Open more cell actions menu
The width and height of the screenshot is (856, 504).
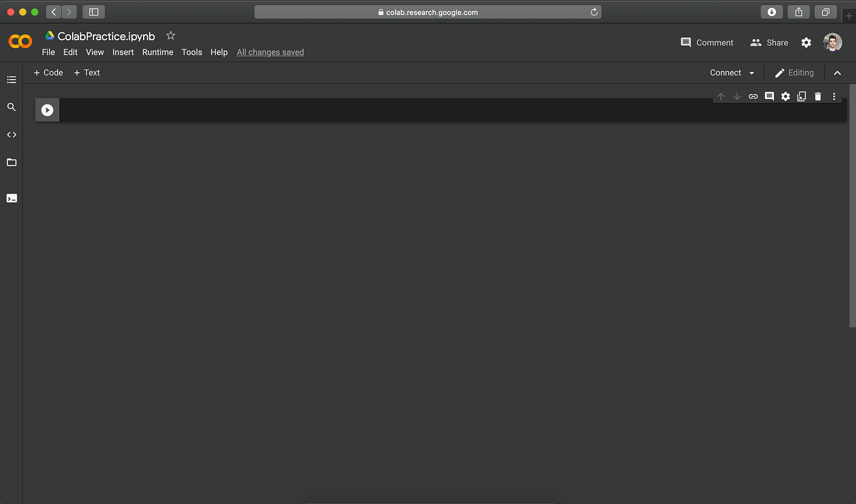click(x=834, y=96)
